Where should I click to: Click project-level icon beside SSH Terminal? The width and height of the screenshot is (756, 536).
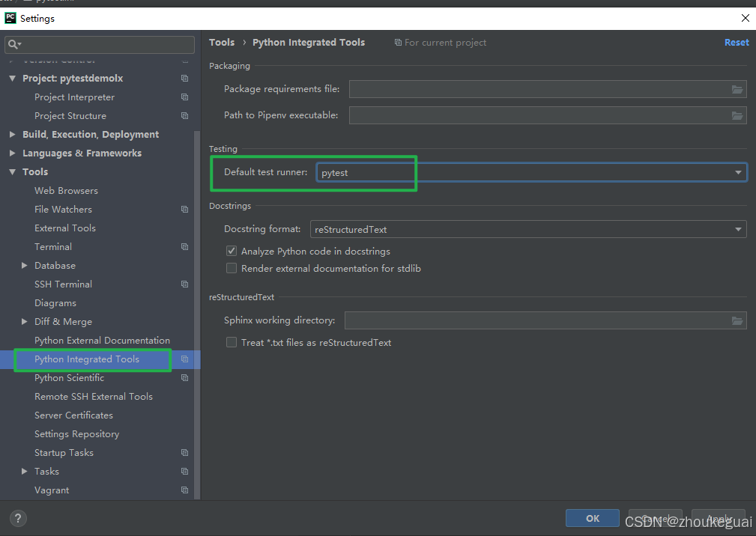tap(184, 284)
